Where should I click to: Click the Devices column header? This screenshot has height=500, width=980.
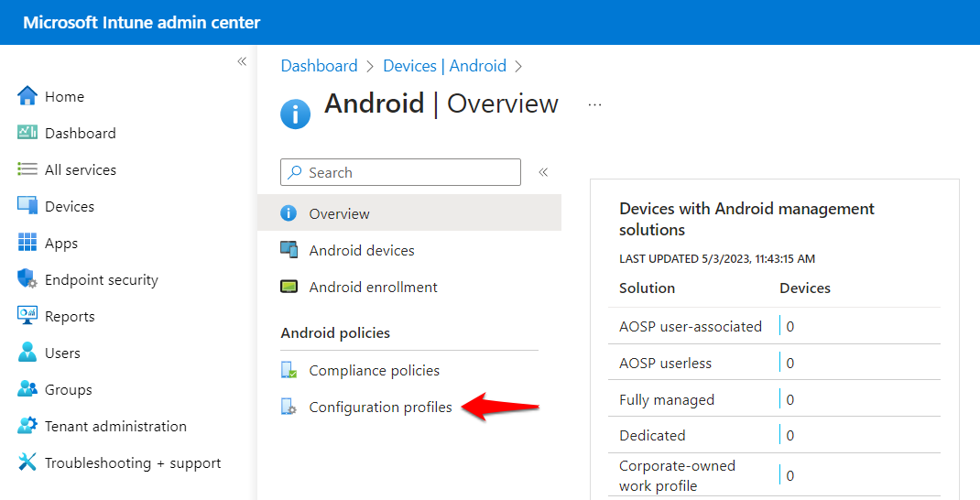(x=805, y=288)
